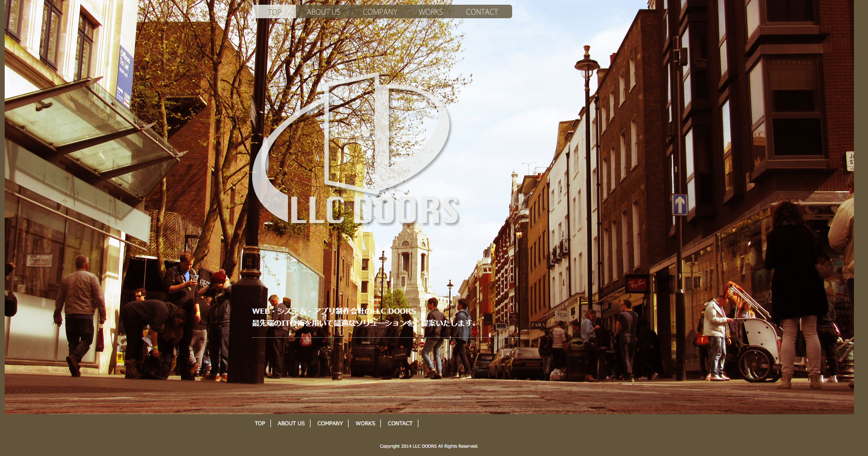The height and width of the screenshot is (456, 868).
Task: Click the footer TOP link
Action: 260,424
